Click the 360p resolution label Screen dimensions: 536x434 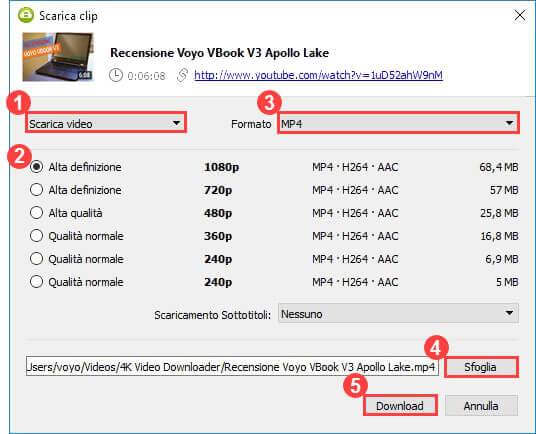pos(218,236)
